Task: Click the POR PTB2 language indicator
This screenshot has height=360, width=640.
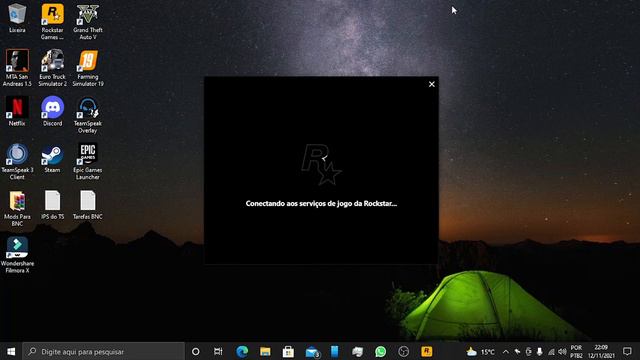Action: (576, 351)
